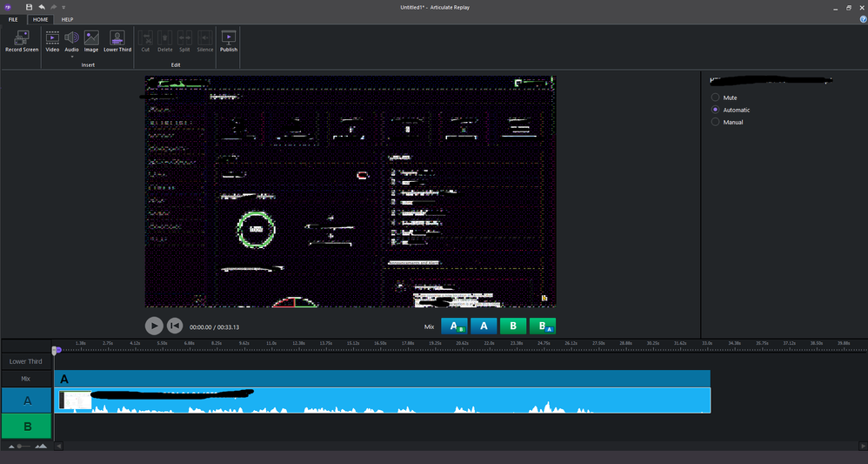This screenshot has height=464, width=868.
Task: Set mix to show only track B
Action: pos(513,326)
